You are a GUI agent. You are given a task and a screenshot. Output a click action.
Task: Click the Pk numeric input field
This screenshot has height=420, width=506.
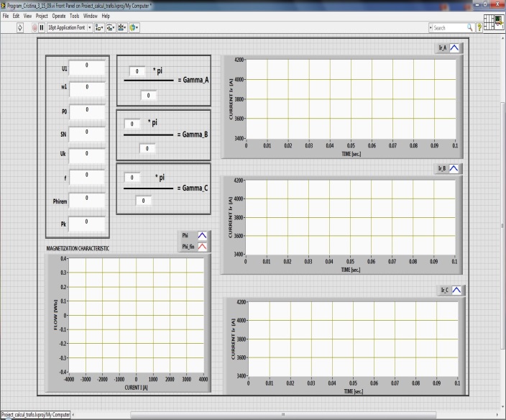pyautogui.click(x=87, y=222)
